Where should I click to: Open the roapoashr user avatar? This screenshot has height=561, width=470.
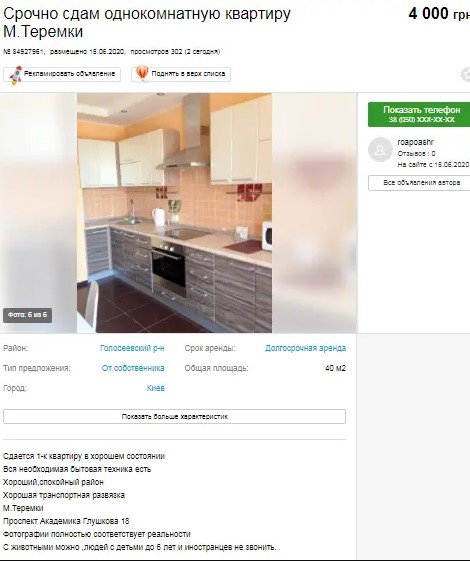(380, 150)
